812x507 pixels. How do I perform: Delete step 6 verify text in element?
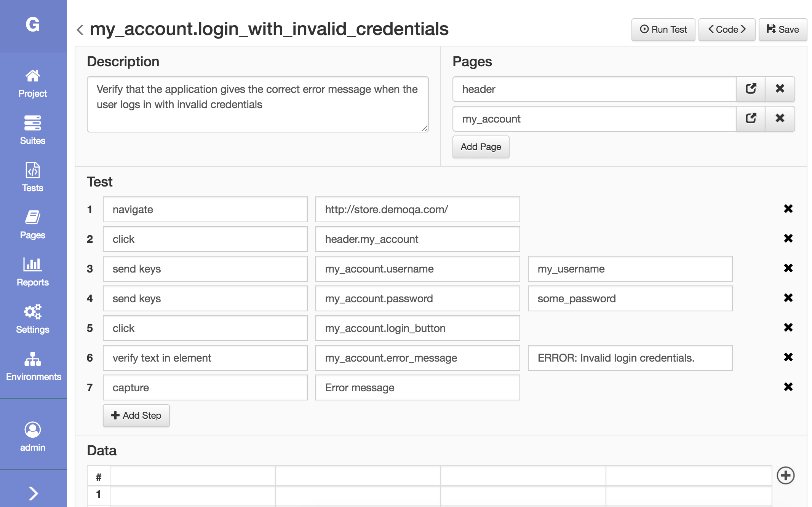(788, 357)
